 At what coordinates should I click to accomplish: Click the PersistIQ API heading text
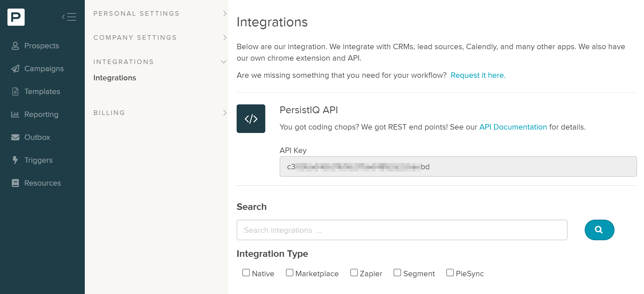coord(309,110)
